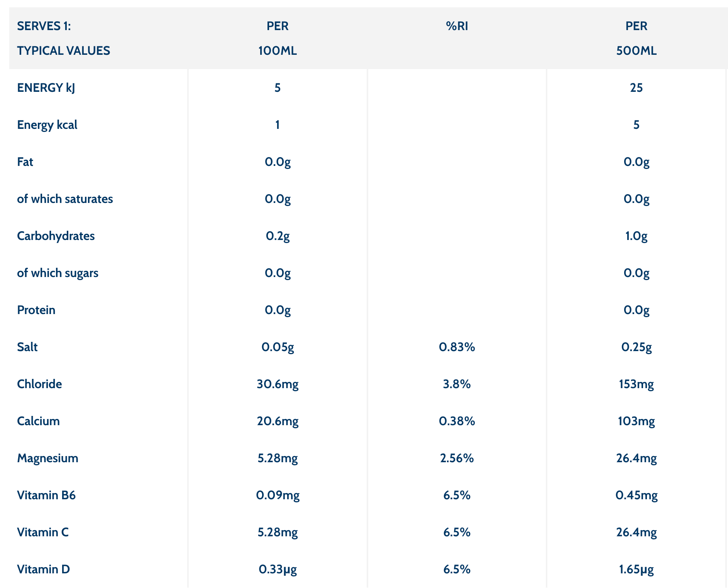Select the Carbohydrates row label
Image resolution: width=728 pixels, height=588 pixels.
click(x=56, y=236)
